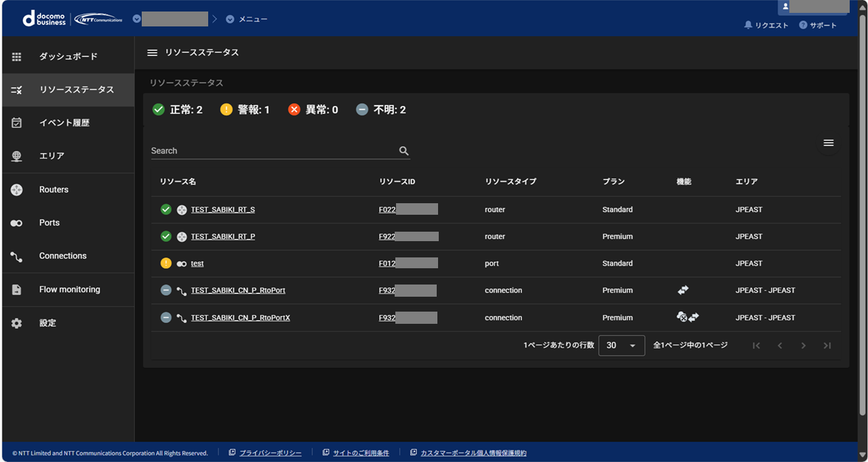The height and width of the screenshot is (462, 868).
Task: Expand the rows per page dropdown
Action: coord(621,345)
